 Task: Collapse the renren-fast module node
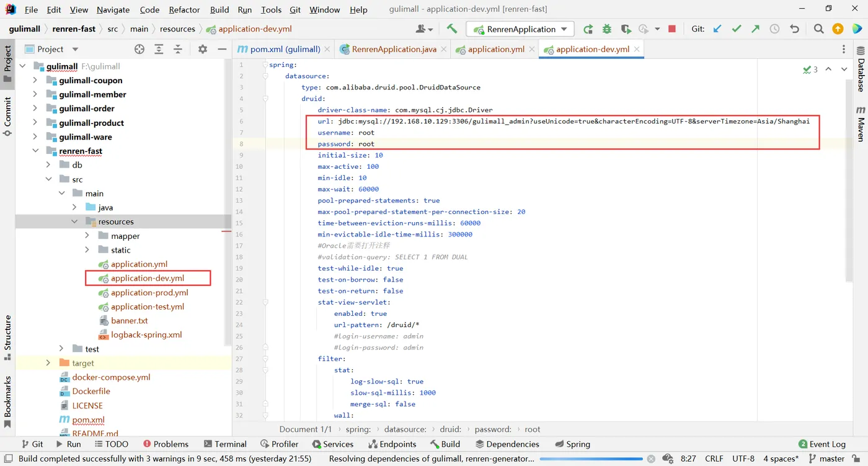[x=35, y=151]
